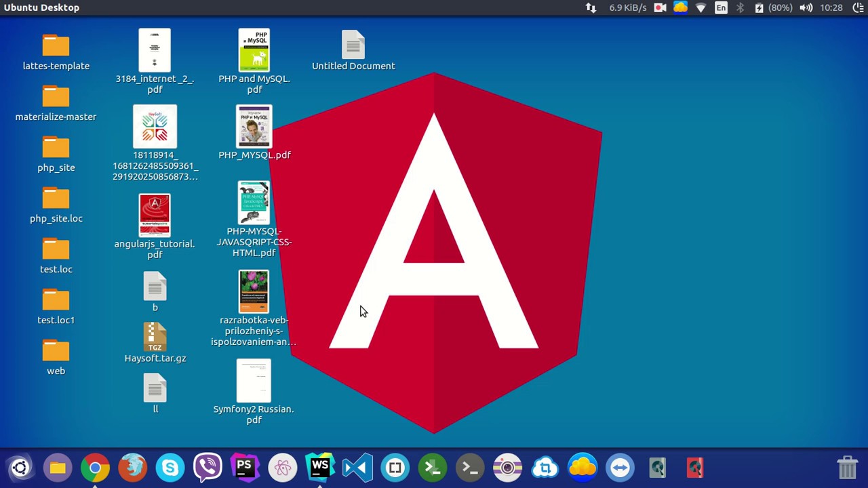The height and width of the screenshot is (488, 868).
Task: Select the test.loc1 folder
Action: tap(56, 307)
